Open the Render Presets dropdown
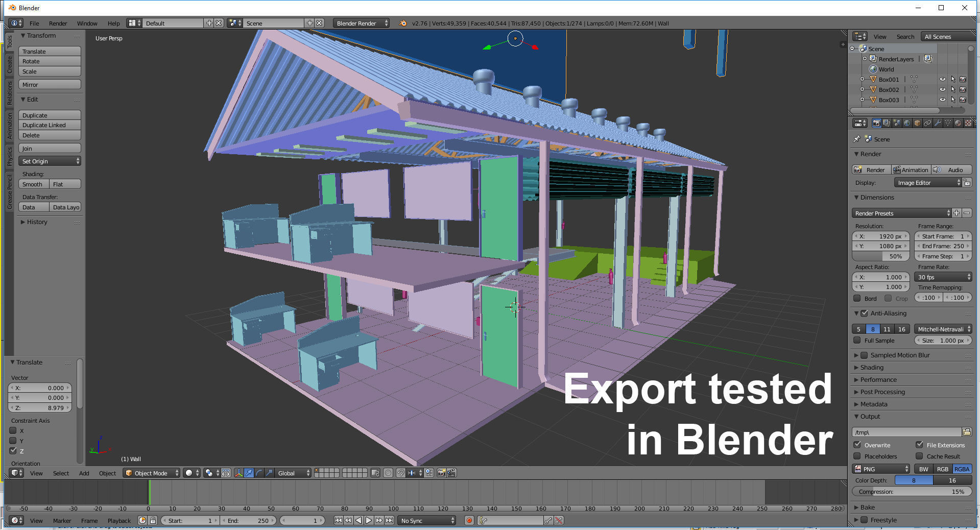 902,213
